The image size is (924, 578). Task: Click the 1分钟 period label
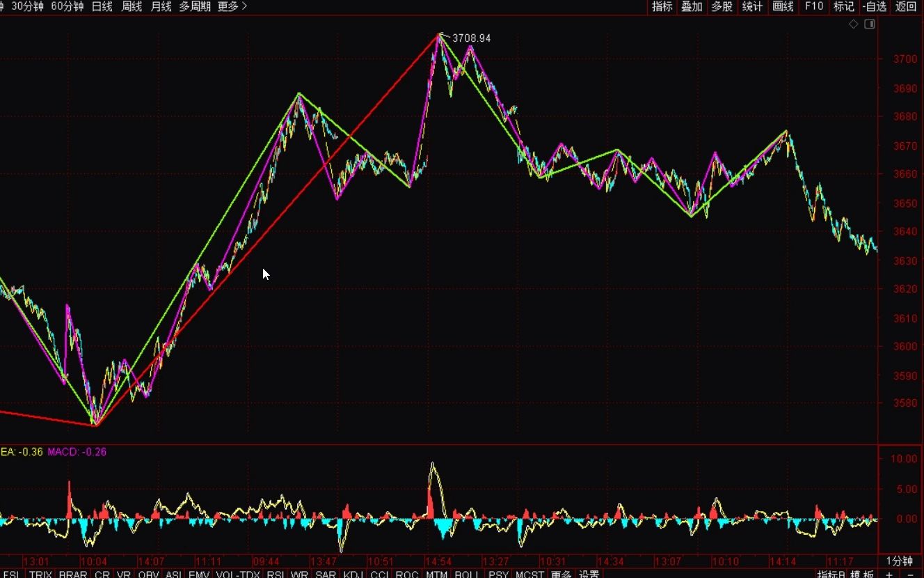(x=899, y=561)
